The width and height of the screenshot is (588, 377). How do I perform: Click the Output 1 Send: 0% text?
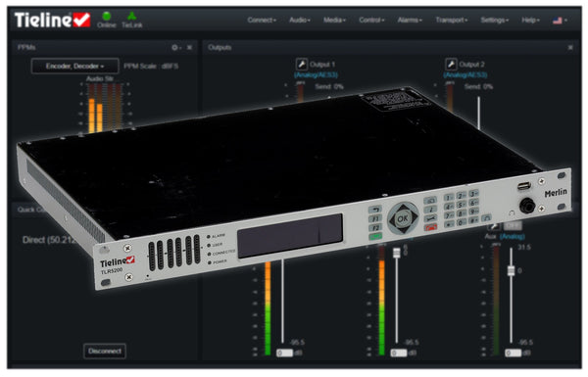(x=329, y=86)
